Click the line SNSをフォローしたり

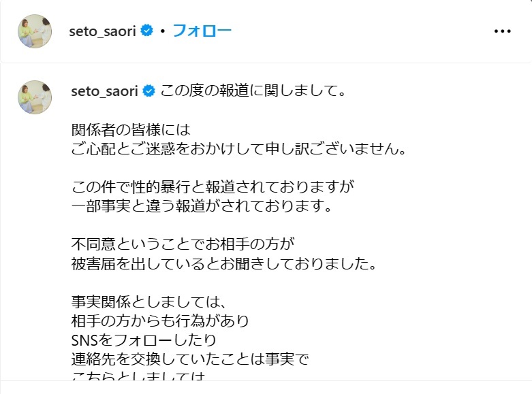[x=144, y=340]
